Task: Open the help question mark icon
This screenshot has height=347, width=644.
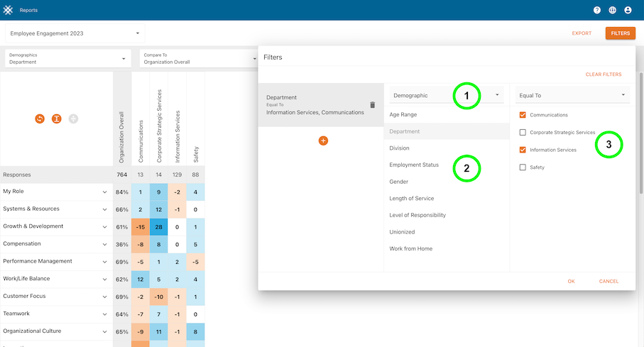Action: [x=597, y=11]
